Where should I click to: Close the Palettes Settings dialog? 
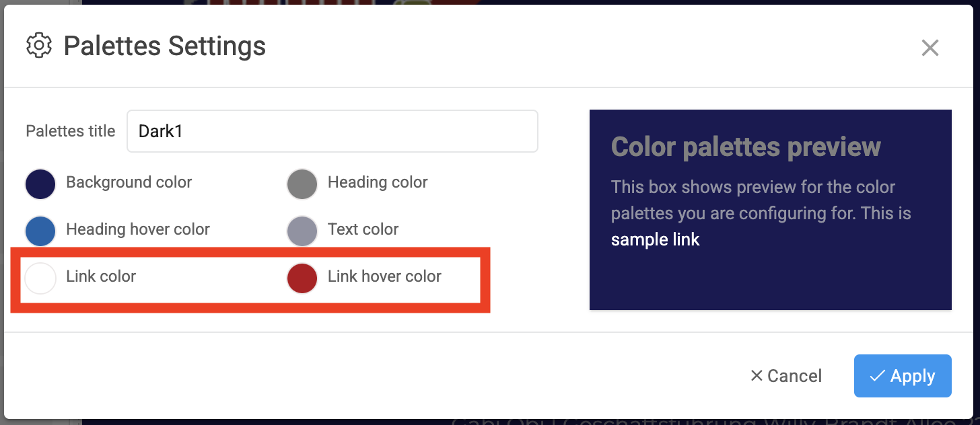pos(930,48)
